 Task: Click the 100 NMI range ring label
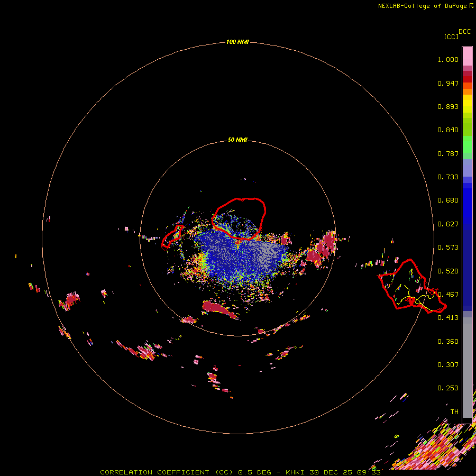(x=237, y=42)
